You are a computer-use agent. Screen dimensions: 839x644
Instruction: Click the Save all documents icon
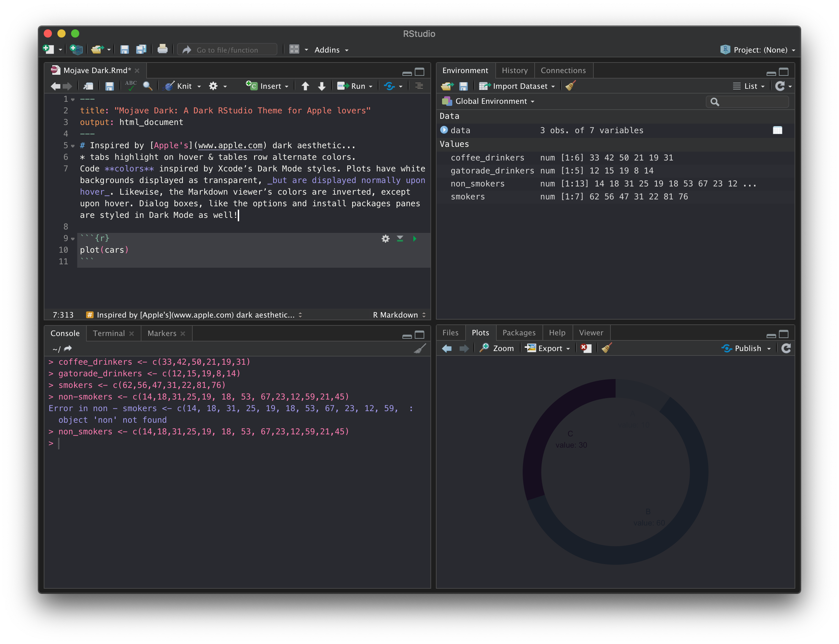(141, 50)
